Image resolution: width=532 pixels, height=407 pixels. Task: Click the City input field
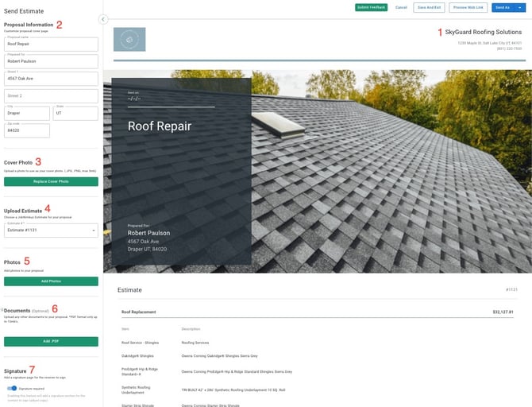(x=27, y=114)
